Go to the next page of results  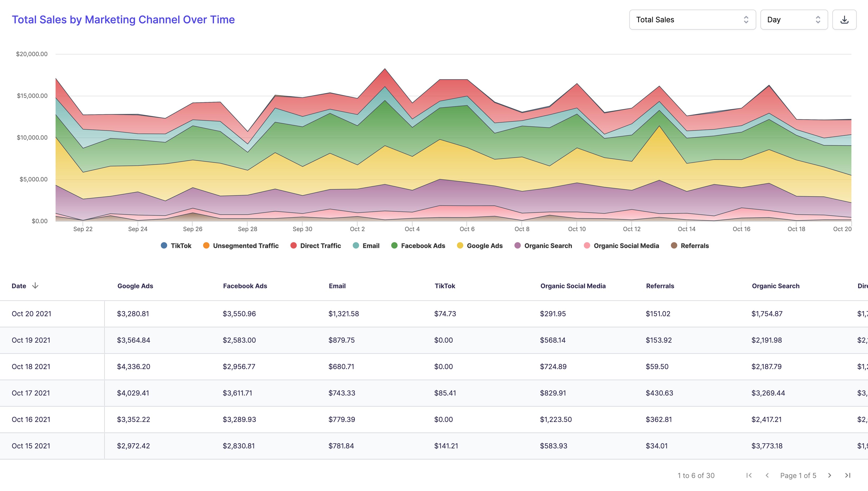coord(830,475)
